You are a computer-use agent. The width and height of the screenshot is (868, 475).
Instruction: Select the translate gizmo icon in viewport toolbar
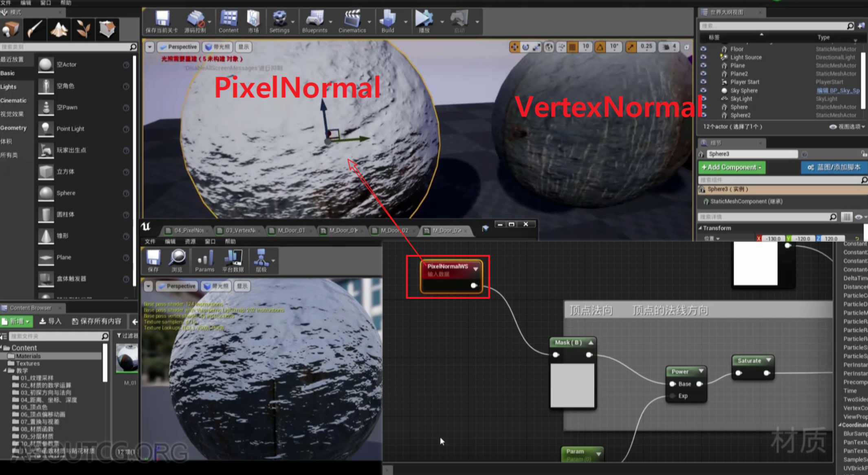(514, 47)
